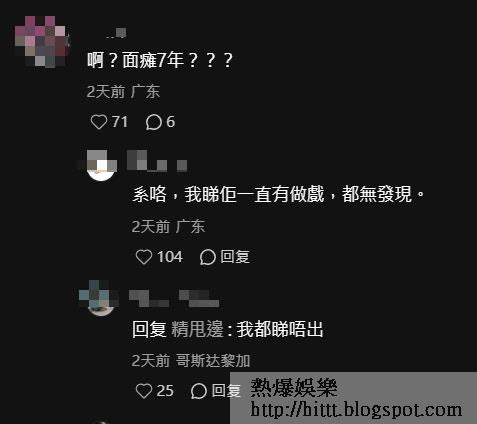Image resolution: width=477 pixels, height=424 pixels.
Task: Open the bittt.blogspot.com watermark link
Action: point(356,409)
